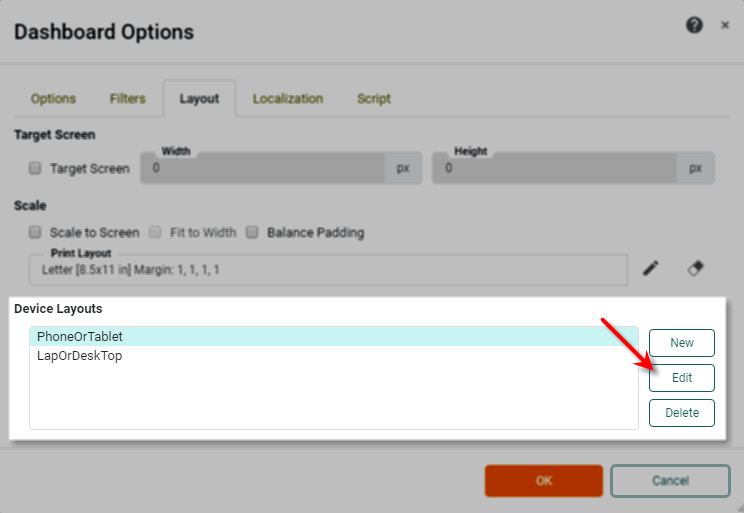
Task: Select the PhoneOrTablet layout entry
Action: [80, 337]
